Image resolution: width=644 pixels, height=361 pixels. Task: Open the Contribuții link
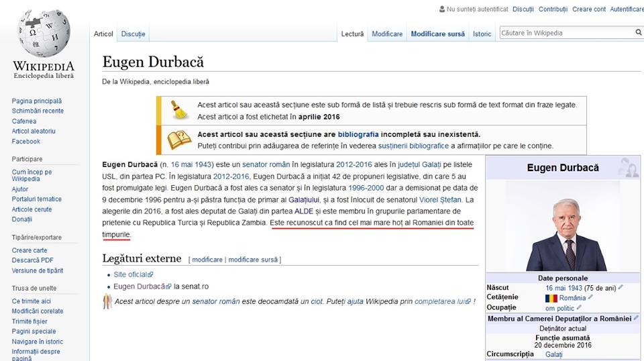click(553, 9)
